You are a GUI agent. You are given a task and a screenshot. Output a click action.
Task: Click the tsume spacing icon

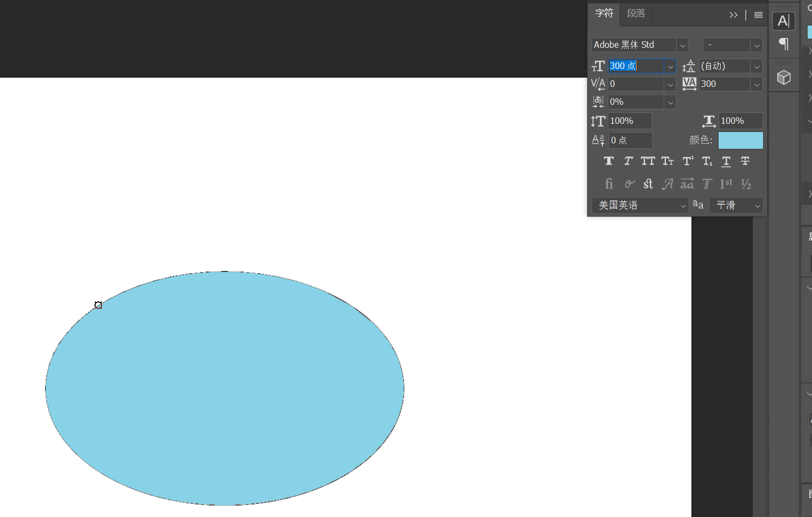point(598,102)
